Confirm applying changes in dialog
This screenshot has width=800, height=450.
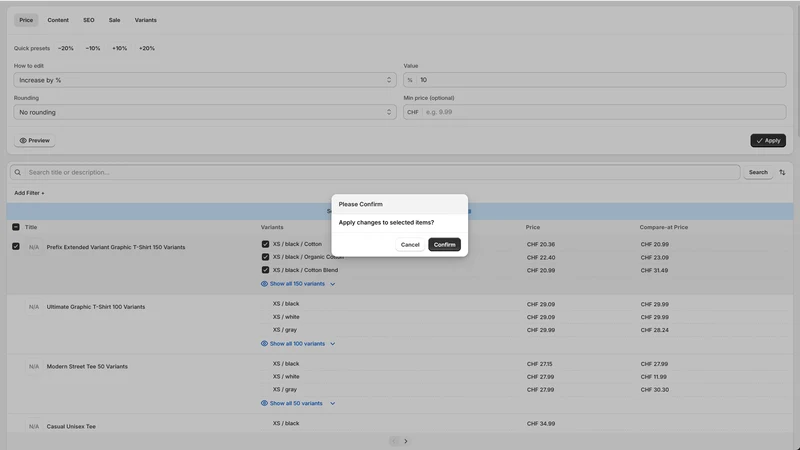(x=444, y=244)
